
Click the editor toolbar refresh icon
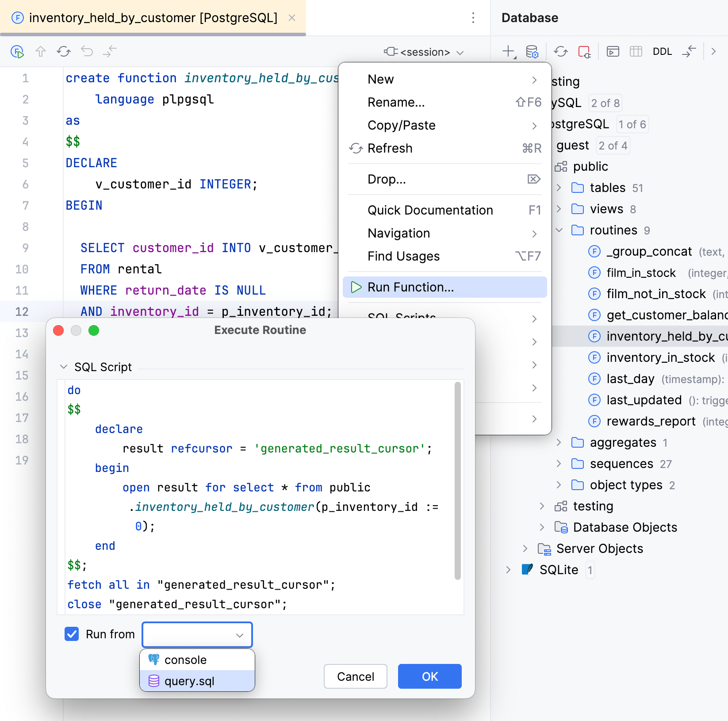[64, 52]
